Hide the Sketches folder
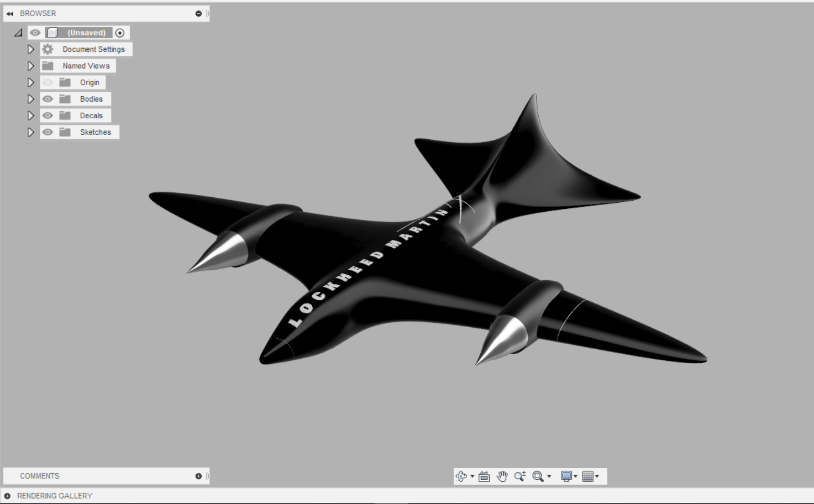814x504 pixels. coord(48,132)
